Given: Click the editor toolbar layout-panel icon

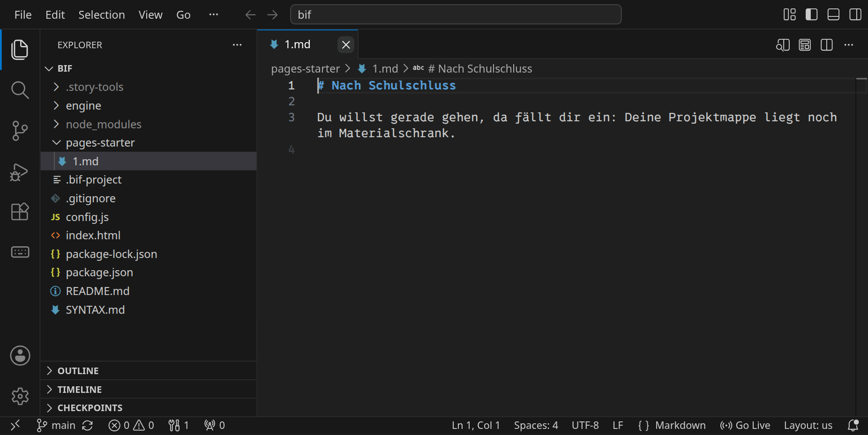Looking at the screenshot, I should pos(805,45).
